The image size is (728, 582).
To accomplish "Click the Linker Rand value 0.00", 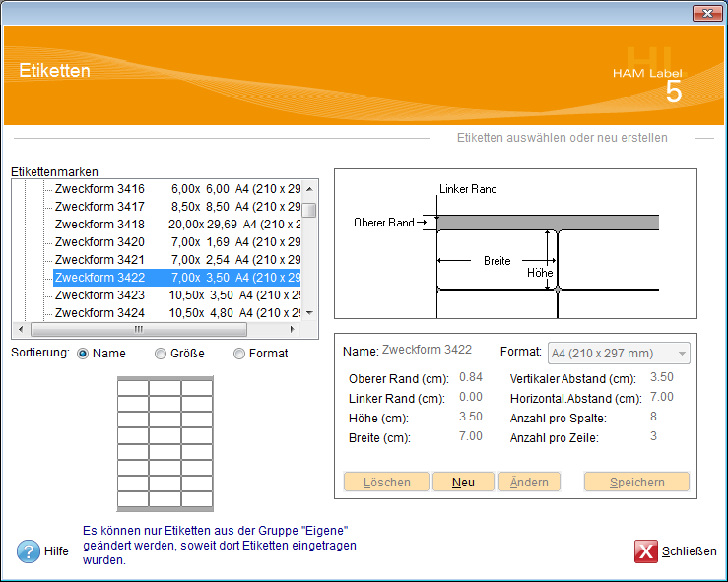I will pos(471,397).
